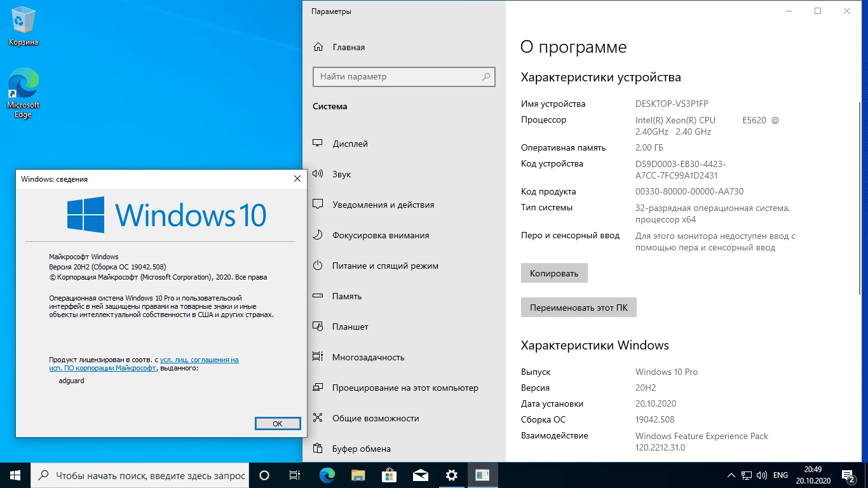The height and width of the screenshot is (488, 868).
Task: Click the winver taskbar icon
Action: pos(482,475)
